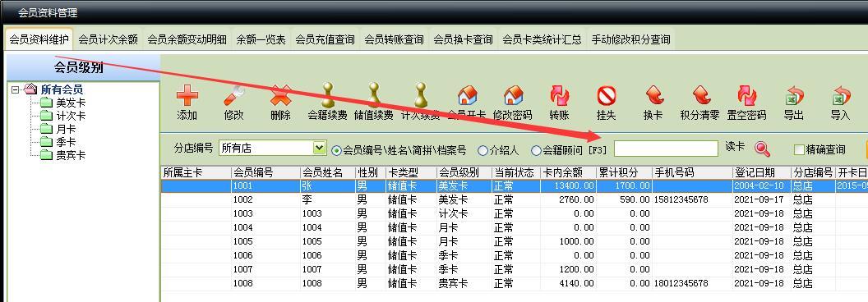Select the 会籍顾问 radio option

[x=536, y=150]
